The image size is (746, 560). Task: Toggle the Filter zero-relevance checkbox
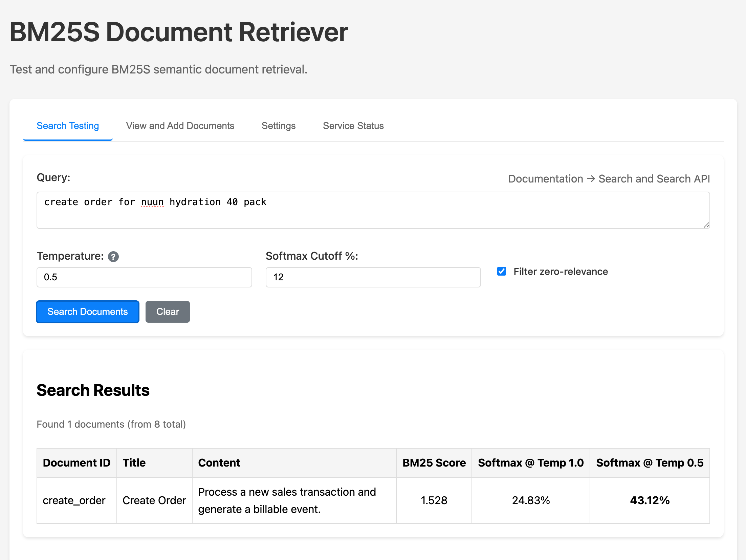click(502, 271)
